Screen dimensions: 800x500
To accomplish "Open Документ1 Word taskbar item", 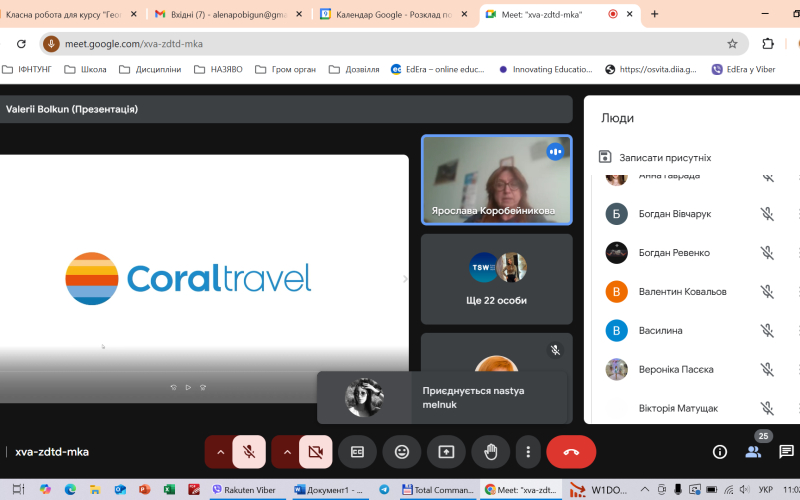I will click(329, 490).
